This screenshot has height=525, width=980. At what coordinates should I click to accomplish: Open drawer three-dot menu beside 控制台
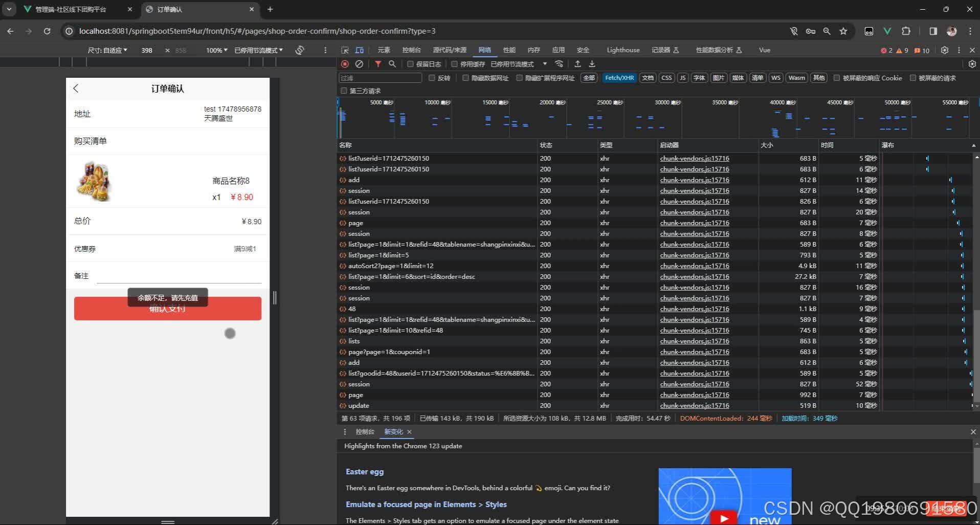tap(345, 432)
